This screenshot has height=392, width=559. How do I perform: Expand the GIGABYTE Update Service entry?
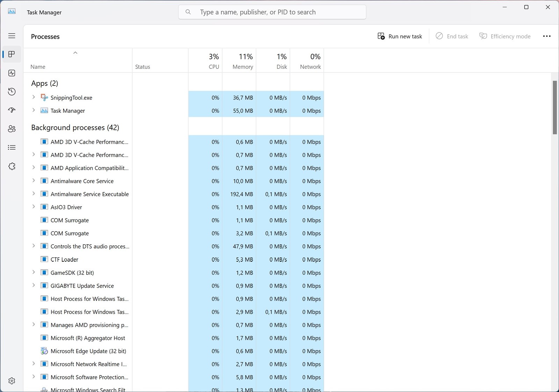click(x=34, y=286)
